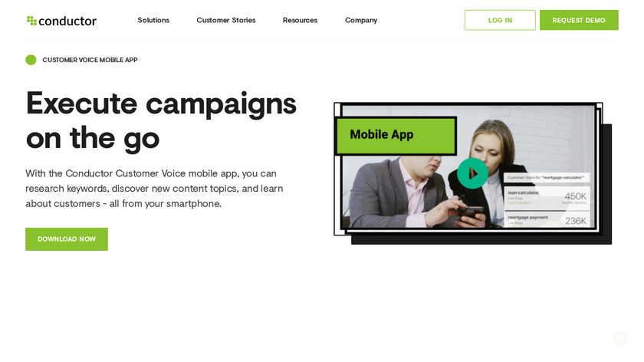This screenshot has width=644, height=362.
Task: Click the CUSTOMER VOICE MOBILE APP label
Action: (90, 60)
